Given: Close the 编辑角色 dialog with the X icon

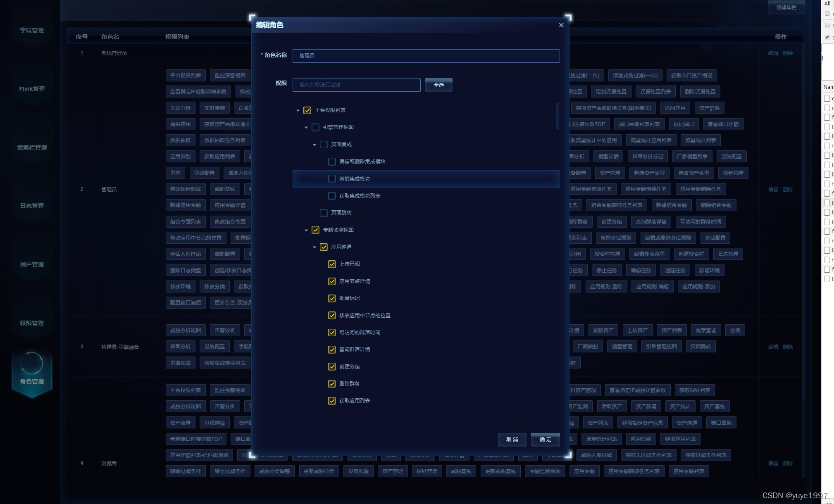Looking at the screenshot, I should point(561,25).
